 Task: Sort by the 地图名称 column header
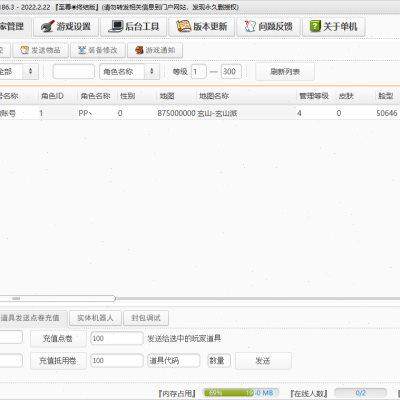tap(214, 96)
